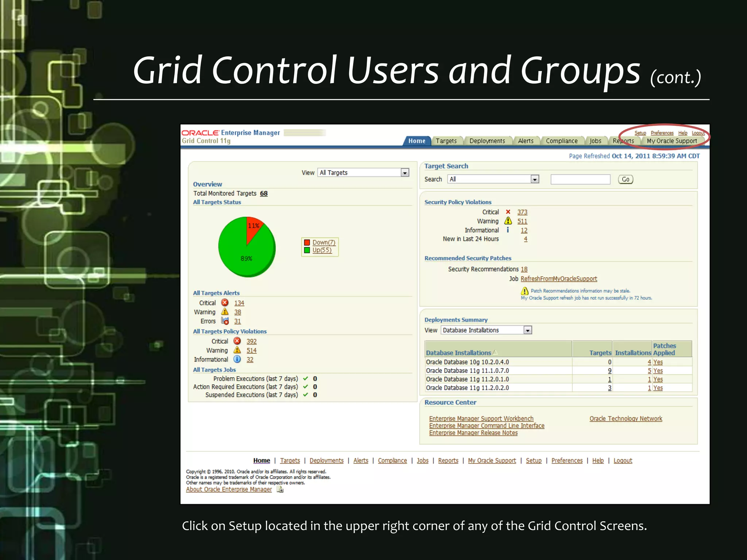Click the Up(55) legend link
This screenshot has width=747, height=560.
coord(322,250)
